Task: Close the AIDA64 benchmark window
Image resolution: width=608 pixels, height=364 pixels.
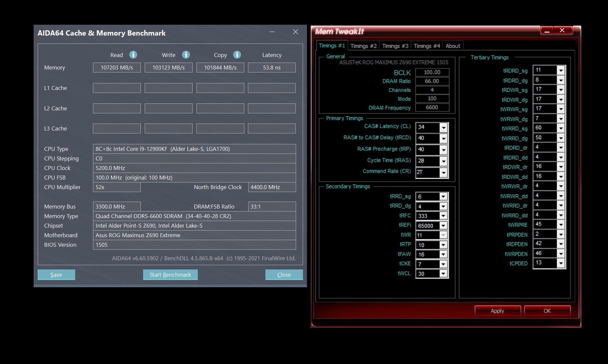Action: pyautogui.click(x=295, y=32)
